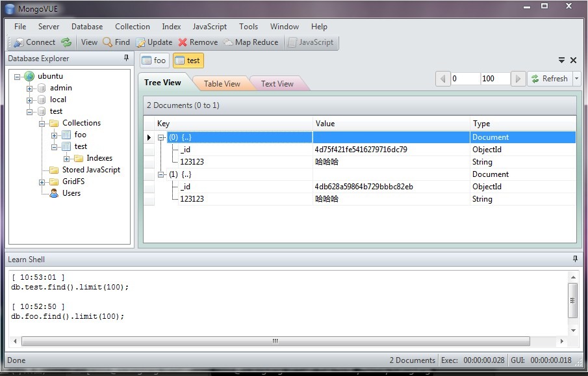Click the skip field showing 0
The height and width of the screenshot is (376, 588).
[465, 79]
